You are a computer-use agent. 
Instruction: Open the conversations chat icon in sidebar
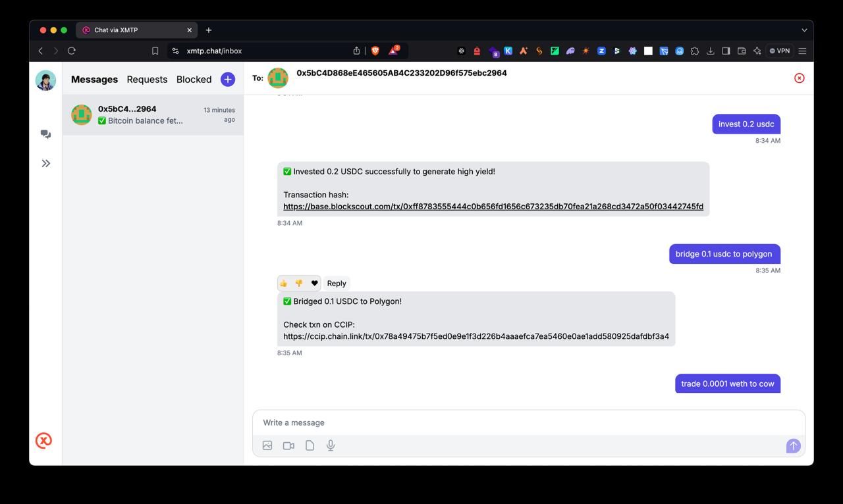pos(45,134)
